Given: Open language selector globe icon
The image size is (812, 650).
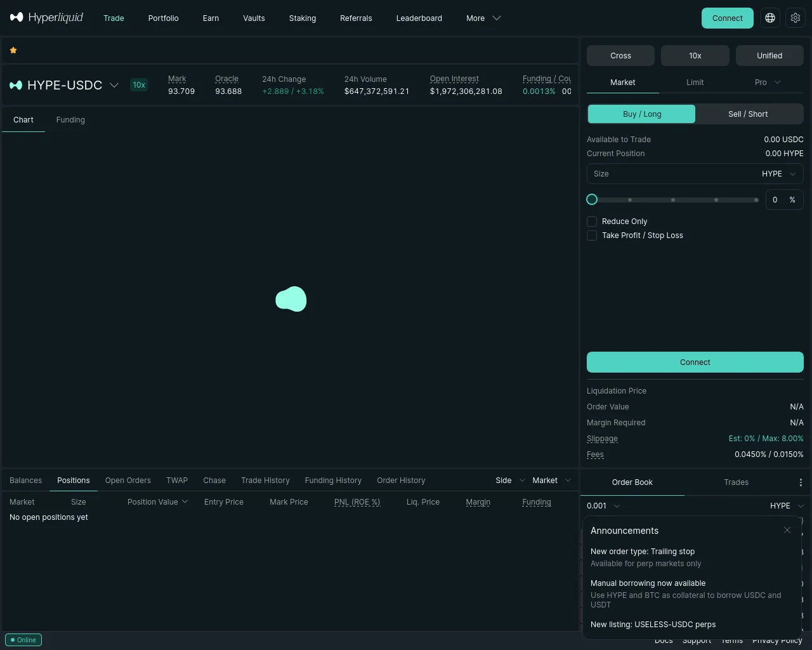Looking at the screenshot, I should coord(770,18).
